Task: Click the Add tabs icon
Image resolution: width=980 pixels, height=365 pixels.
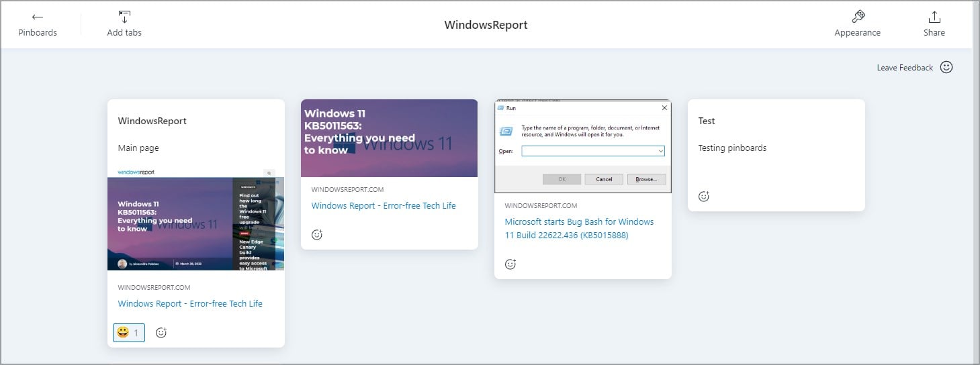Action: [124, 17]
